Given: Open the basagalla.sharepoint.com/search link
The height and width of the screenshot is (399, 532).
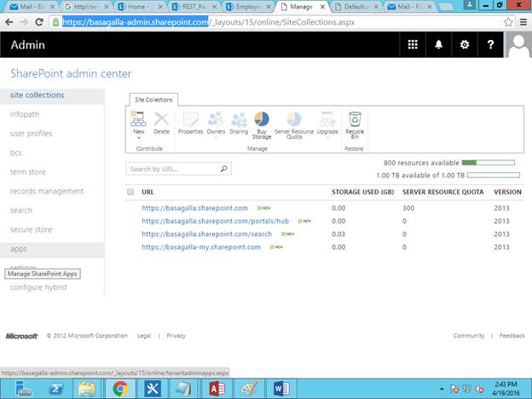Looking at the screenshot, I should click(206, 234).
